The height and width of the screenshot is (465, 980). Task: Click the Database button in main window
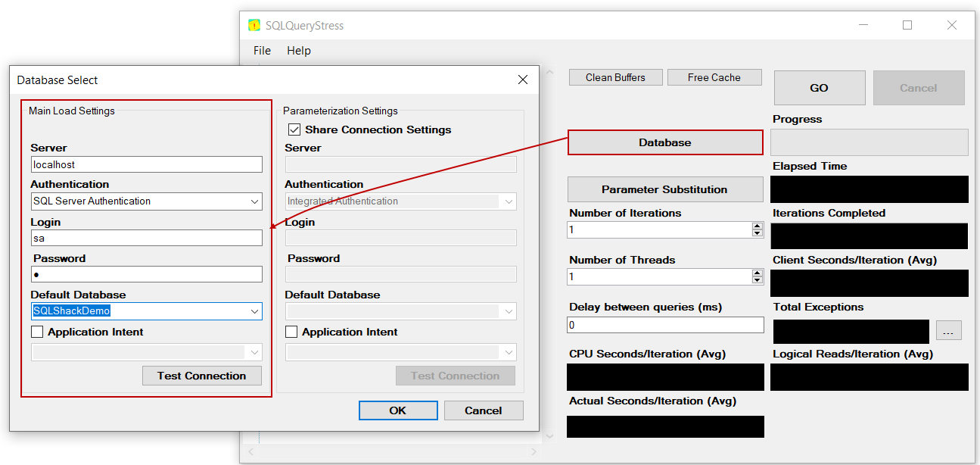tap(665, 142)
